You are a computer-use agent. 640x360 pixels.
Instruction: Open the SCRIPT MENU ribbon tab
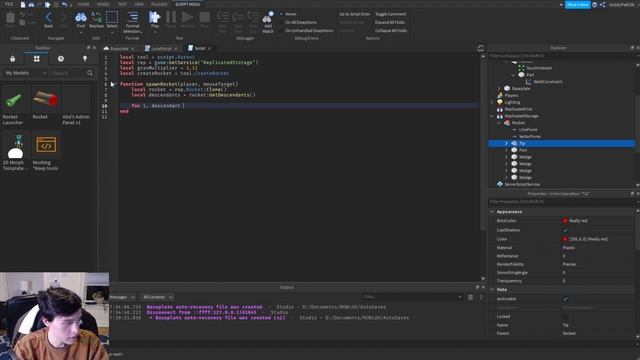click(188, 4)
